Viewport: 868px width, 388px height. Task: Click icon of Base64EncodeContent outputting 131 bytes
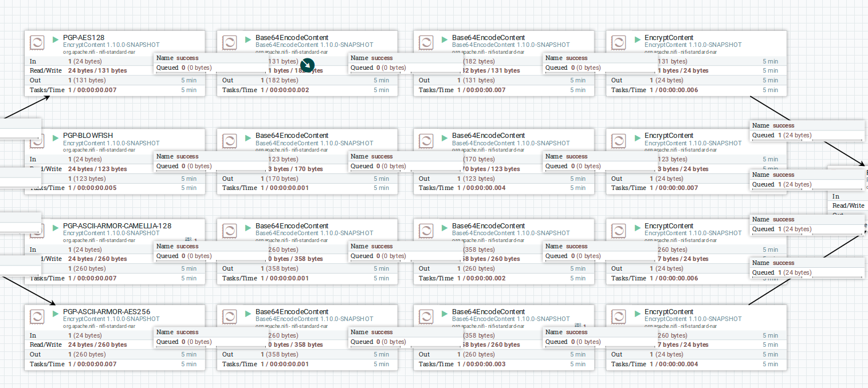tap(426, 43)
